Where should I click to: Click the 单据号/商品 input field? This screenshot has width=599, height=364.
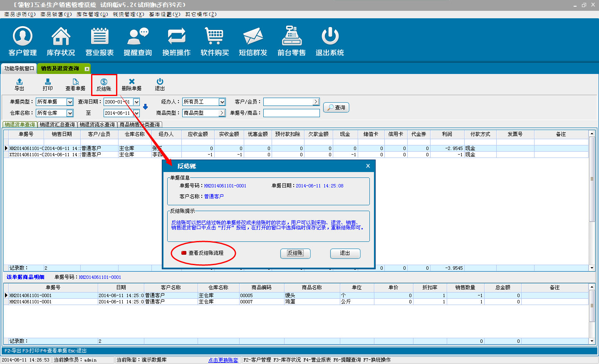coord(291,113)
